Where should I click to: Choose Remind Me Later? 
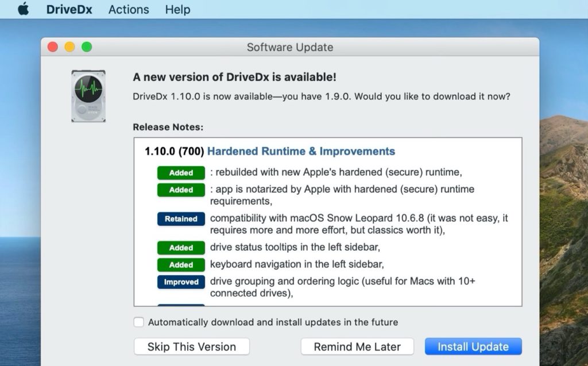point(357,346)
